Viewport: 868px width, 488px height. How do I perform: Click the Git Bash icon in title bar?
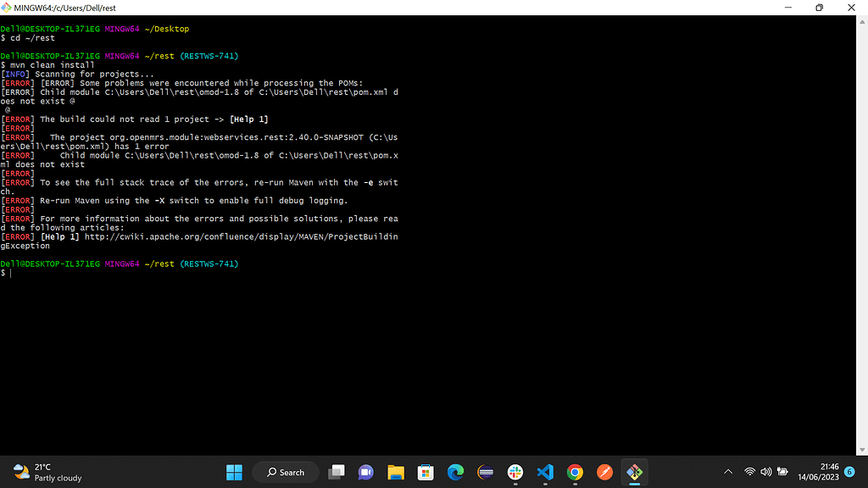point(7,7)
